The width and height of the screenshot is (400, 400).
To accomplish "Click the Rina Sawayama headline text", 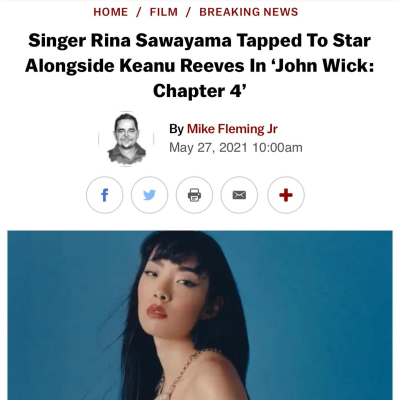I will coord(200,66).
